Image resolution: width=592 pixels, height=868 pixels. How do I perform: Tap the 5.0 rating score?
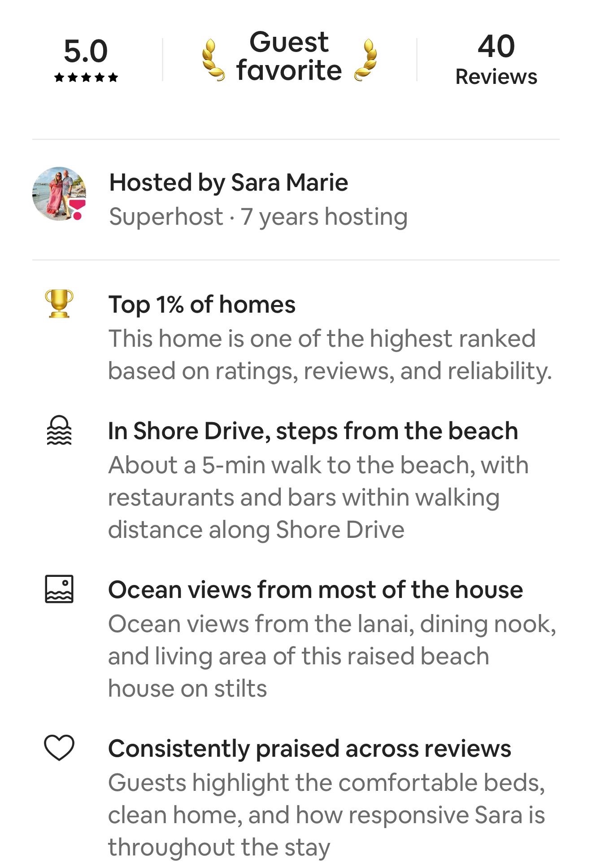coord(86,51)
